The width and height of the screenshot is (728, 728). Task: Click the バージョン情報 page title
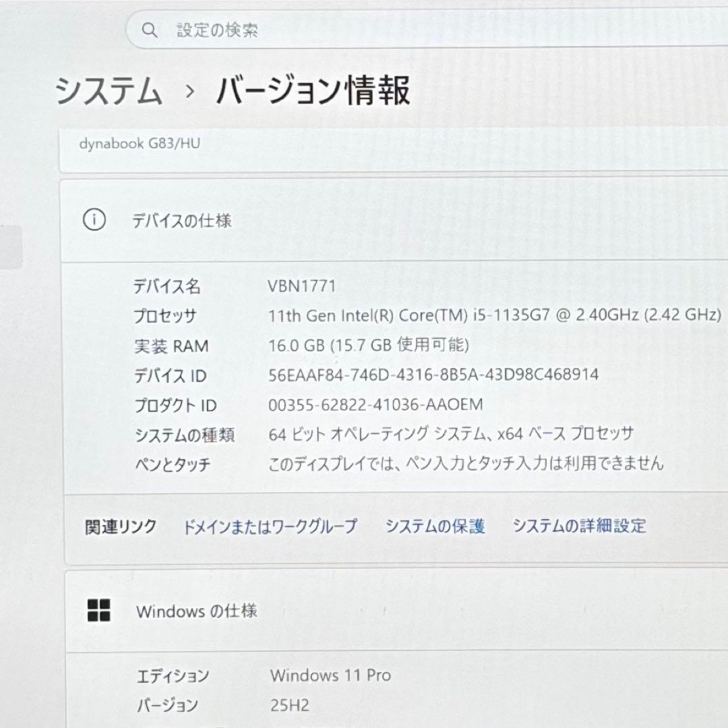click(x=313, y=90)
